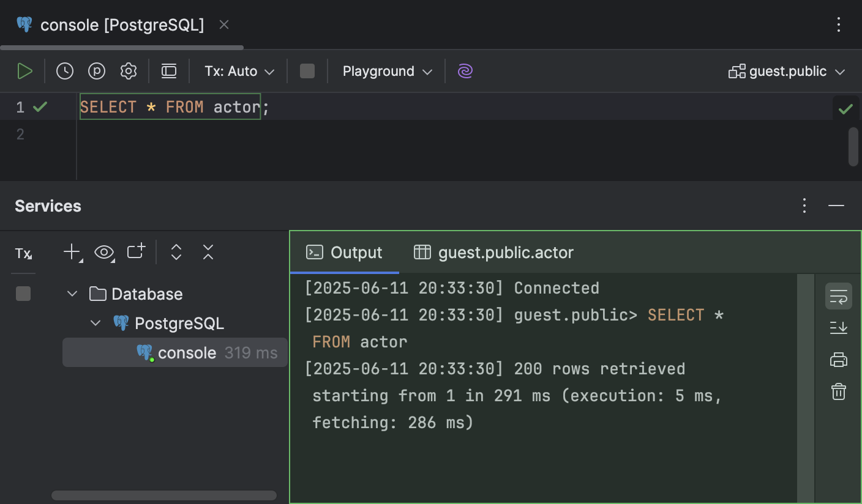The height and width of the screenshot is (504, 862).
Task: Toggle the Tx filter in Services panel
Action: (x=23, y=253)
